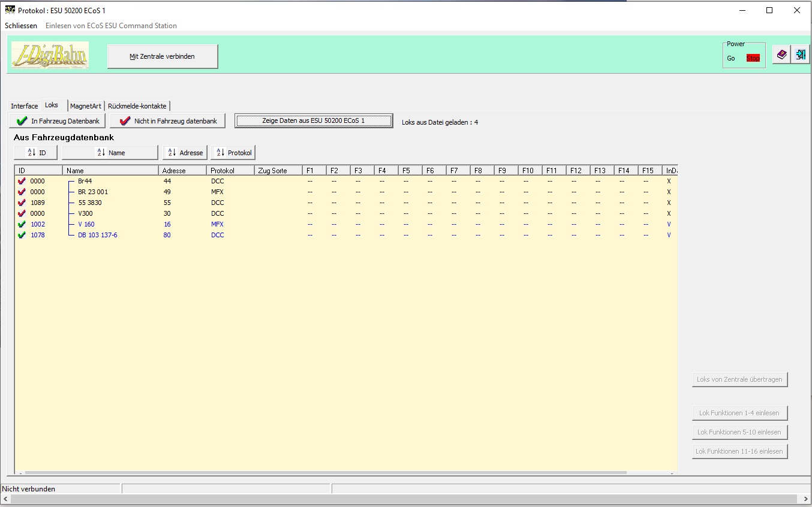
Task: Select the 'V 160' locomotive name
Action: pos(86,224)
